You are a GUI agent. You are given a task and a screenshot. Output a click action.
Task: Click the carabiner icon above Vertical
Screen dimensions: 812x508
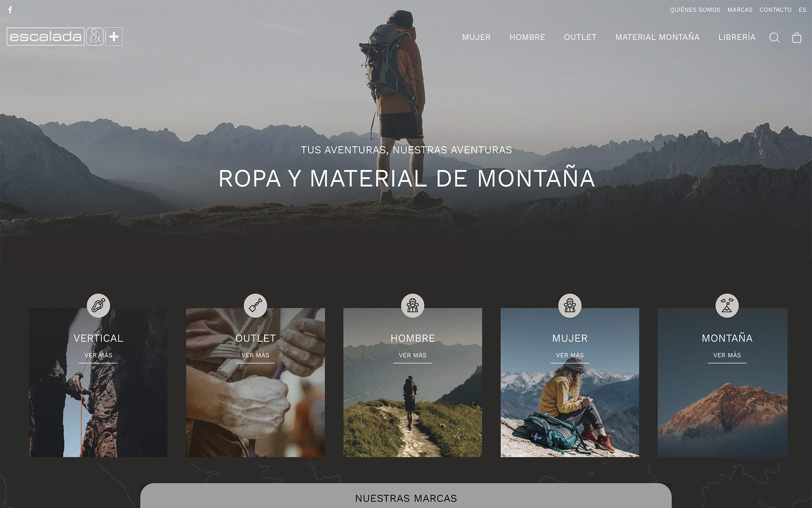98,305
